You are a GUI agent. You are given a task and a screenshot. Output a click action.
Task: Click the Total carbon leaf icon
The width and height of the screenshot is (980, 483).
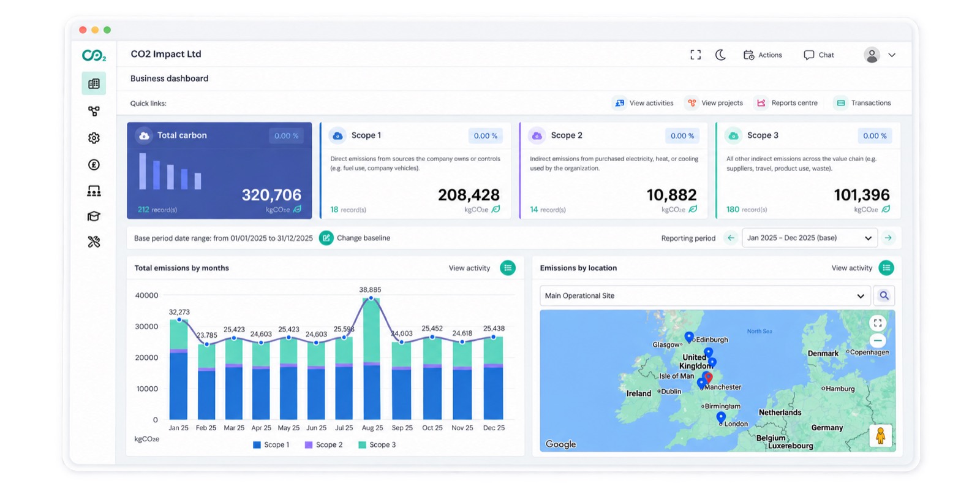[x=297, y=210]
